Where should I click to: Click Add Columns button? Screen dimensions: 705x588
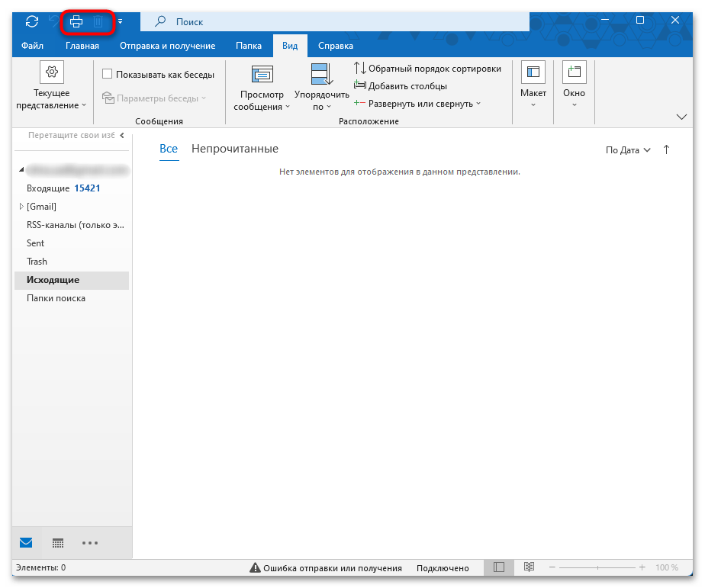(401, 86)
